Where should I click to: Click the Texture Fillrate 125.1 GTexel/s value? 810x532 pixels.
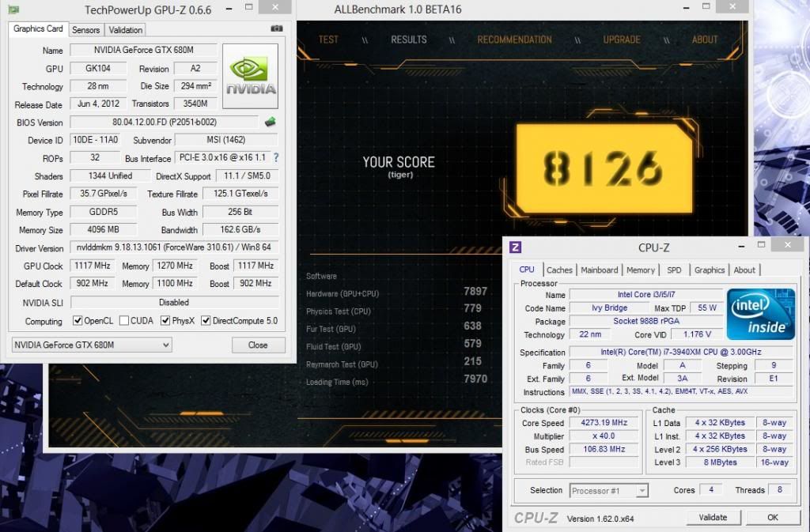pyautogui.click(x=240, y=194)
